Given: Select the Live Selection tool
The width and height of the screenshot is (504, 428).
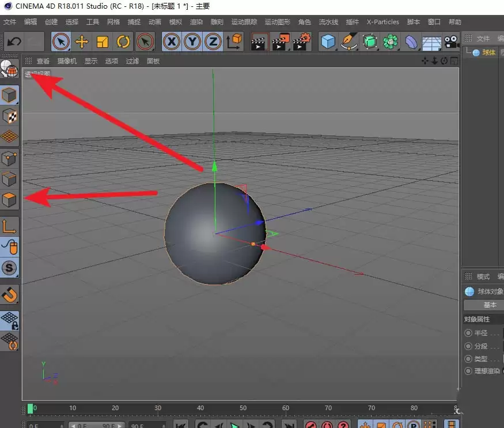Looking at the screenshot, I should [61, 41].
